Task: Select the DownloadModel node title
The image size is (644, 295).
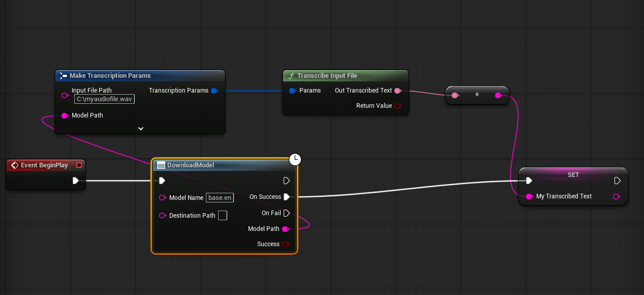Action: pyautogui.click(x=191, y=165)
